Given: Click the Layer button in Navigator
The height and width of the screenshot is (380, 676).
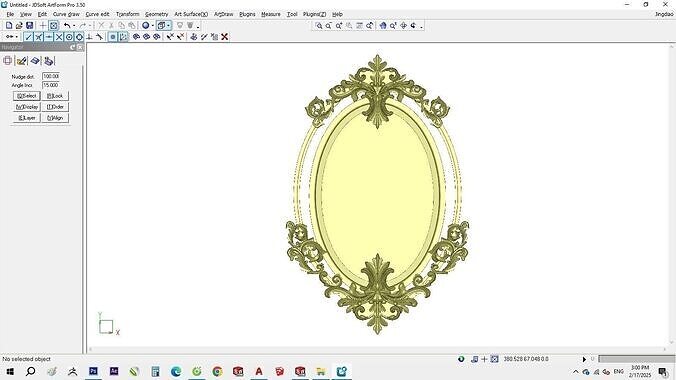Looking at the screenshot, I should pyautogui.click(x=27, y=118).
